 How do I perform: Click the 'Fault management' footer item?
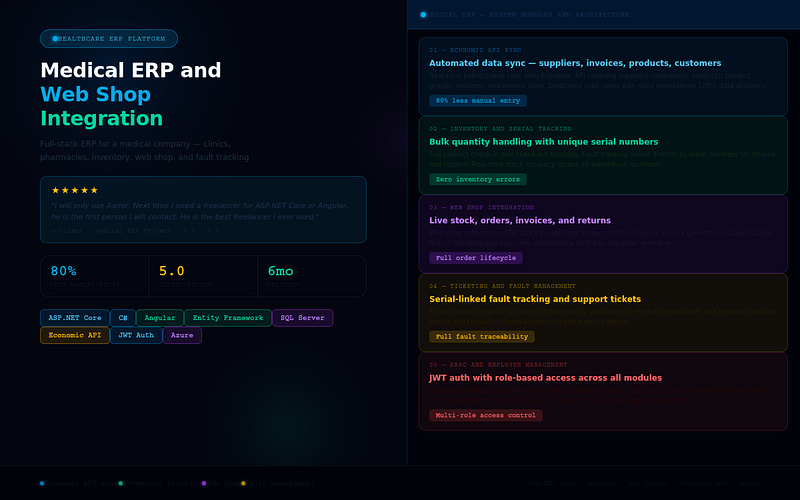click(x=281, y=483)
